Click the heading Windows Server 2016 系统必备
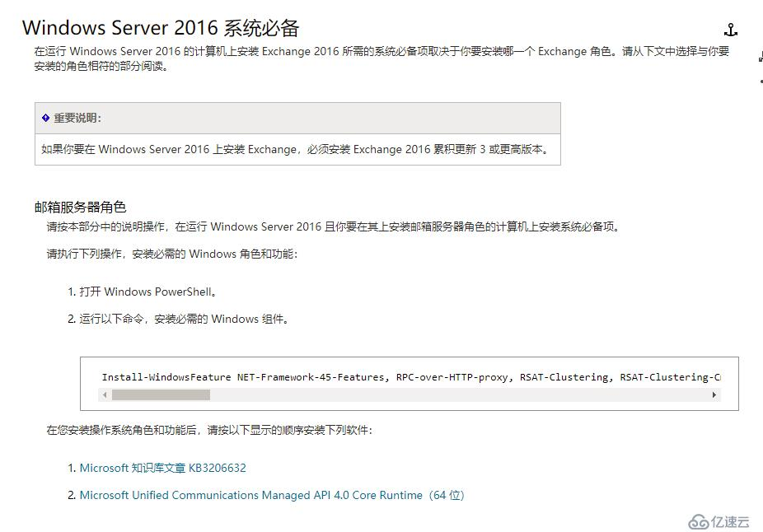This screenshot has height=532, width=763. pos(161,28)
